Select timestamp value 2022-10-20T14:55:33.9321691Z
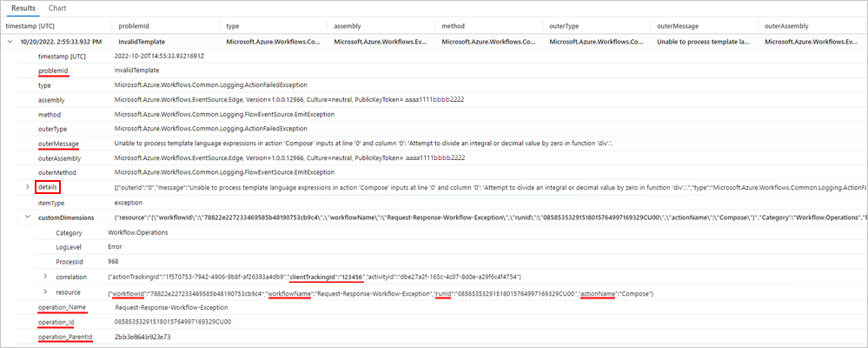Viewport: 868px width, 348px height. (160, 57)
